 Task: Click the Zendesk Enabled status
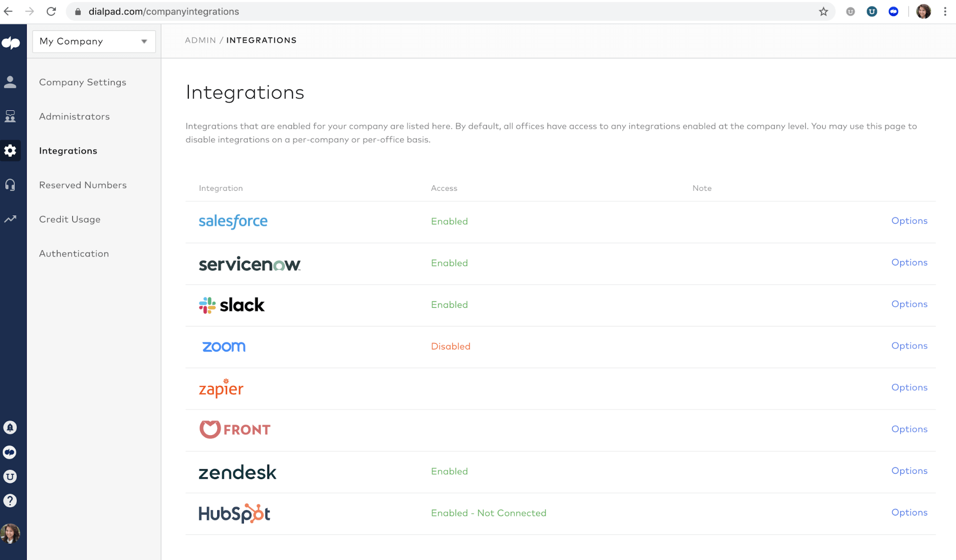449,472
